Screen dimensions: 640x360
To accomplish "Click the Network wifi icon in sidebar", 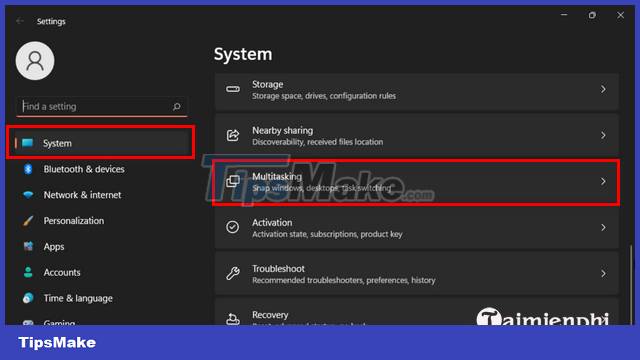I will pyautogui.click(x=28, y=195).
